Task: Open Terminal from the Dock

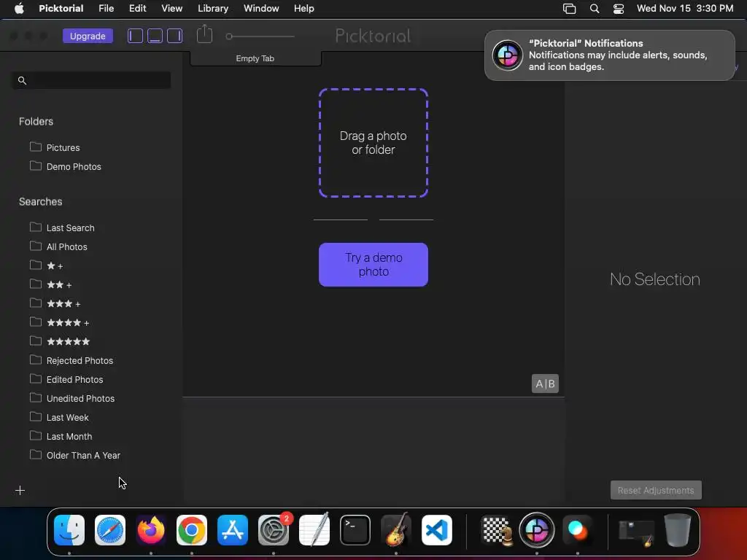Action: tap(355, 530)
